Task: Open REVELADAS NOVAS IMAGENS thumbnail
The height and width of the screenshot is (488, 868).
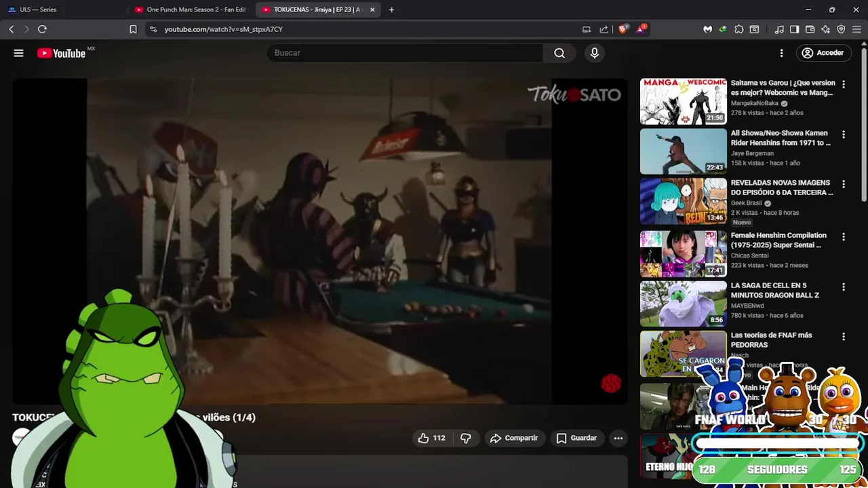Action: pos(684,201)
